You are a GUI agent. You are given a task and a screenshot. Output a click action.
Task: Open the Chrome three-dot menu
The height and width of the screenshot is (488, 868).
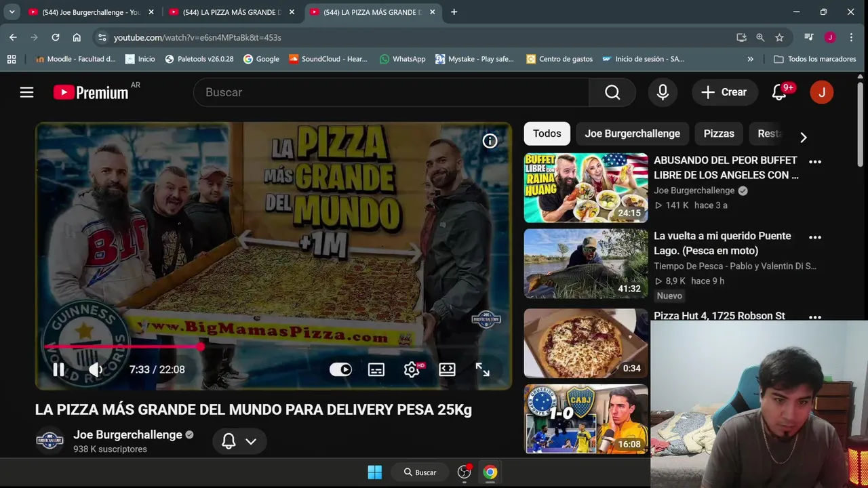(851, 37)
